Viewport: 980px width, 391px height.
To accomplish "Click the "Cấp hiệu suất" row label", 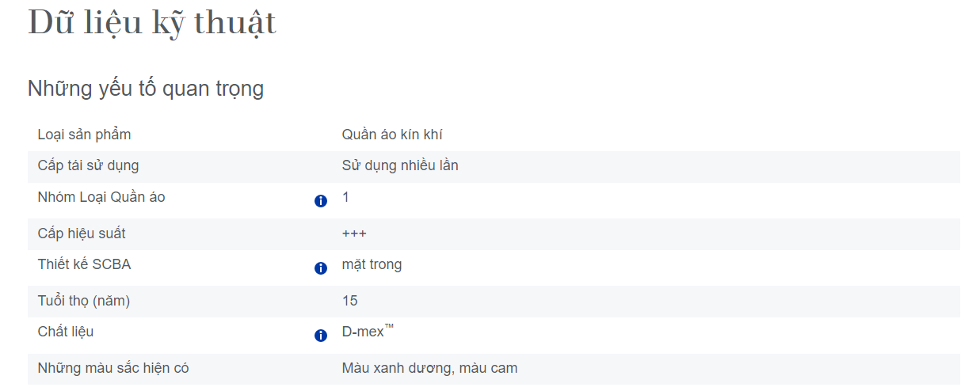I will [x=82, y=233].
